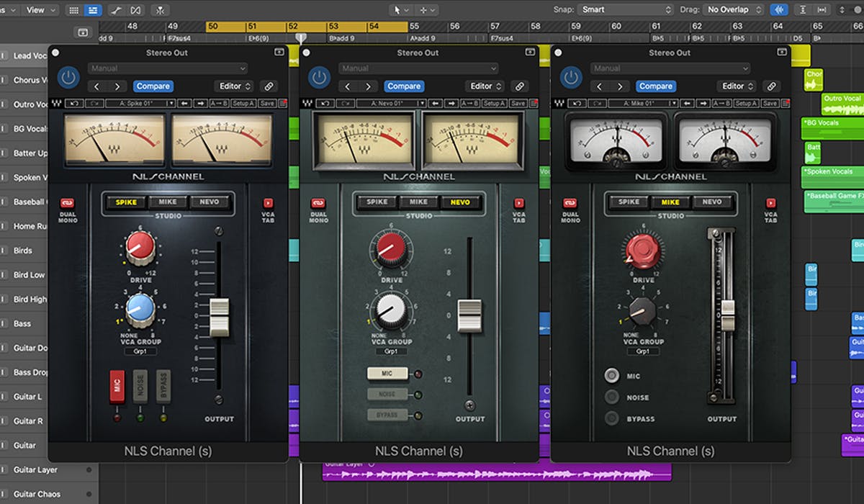Image resolution: width=864 pixels, height=504 pixels.
Task: Click the waveform icon next to the Drag menu
Action: click(x=778, y=10)
